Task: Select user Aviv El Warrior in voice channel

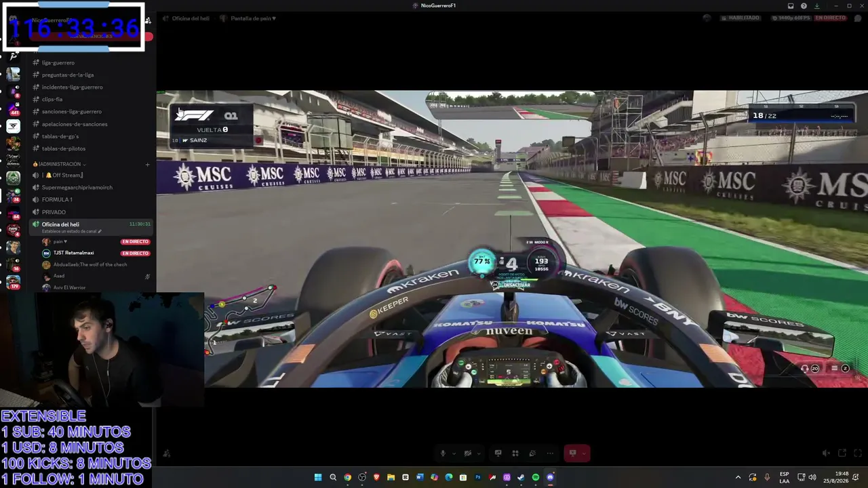Action: click(x=69, y=287)
